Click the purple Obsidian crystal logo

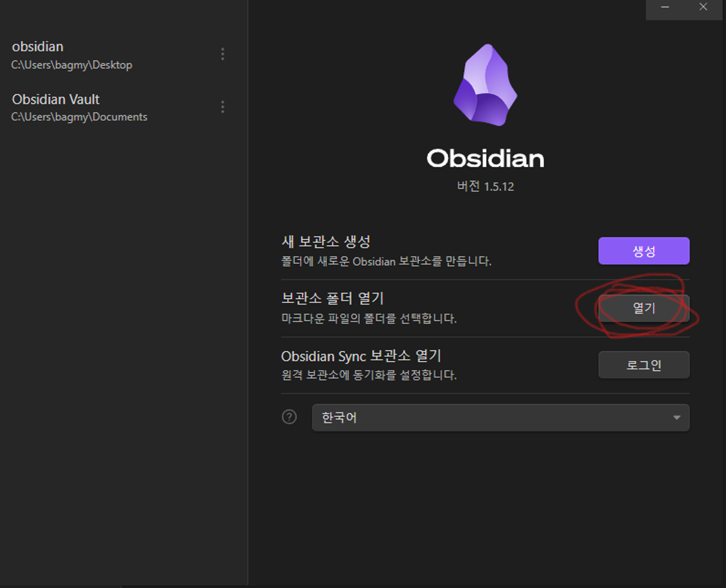[x=486, y=85]
